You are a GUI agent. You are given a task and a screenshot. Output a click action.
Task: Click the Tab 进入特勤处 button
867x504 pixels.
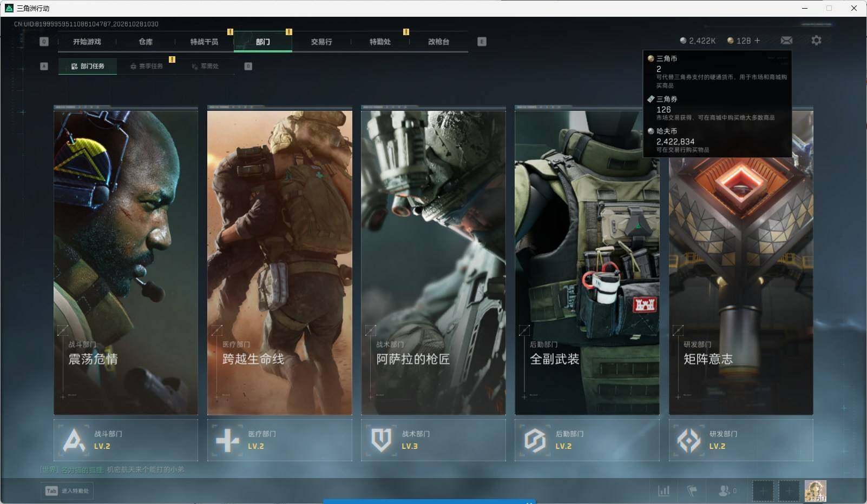[67, 490]
